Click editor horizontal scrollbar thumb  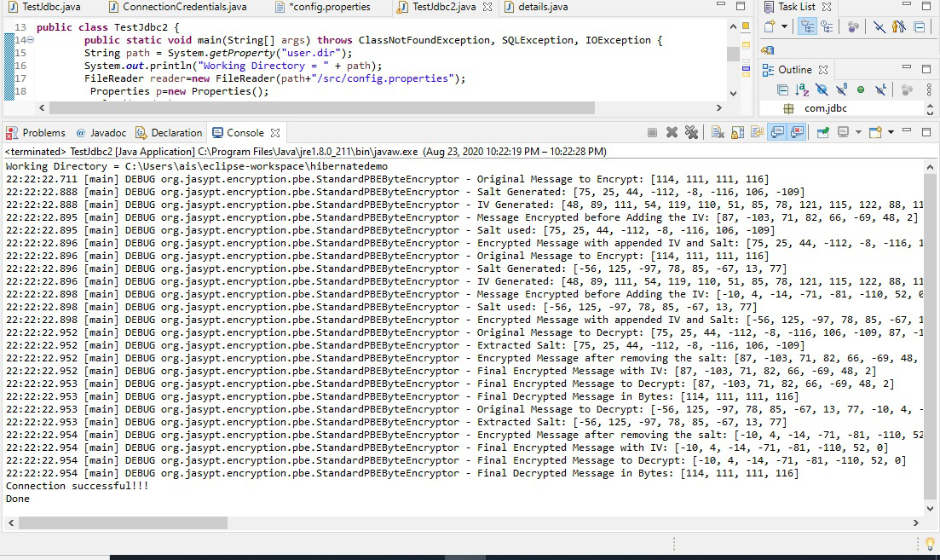322,108
